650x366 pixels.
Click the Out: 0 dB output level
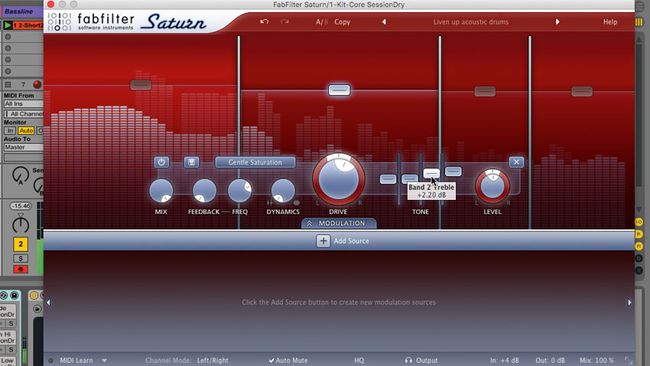pos(550,361)
